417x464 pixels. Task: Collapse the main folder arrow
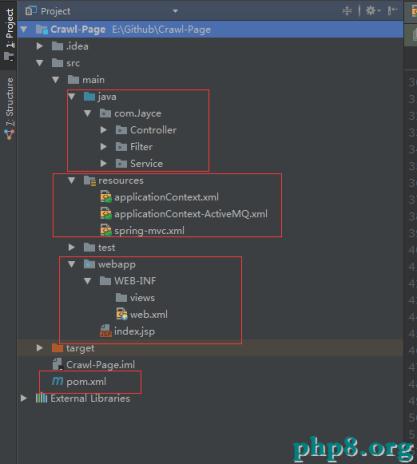coord(55,80)
